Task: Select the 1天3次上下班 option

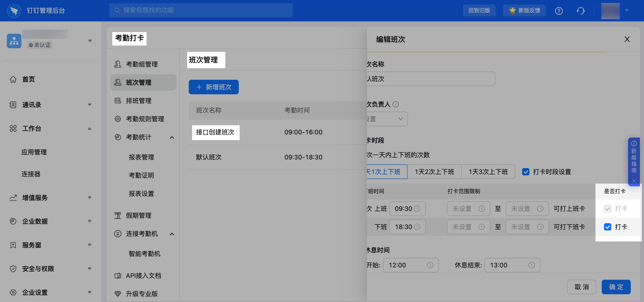Action: pyautogui.click(x=488, y=172)
